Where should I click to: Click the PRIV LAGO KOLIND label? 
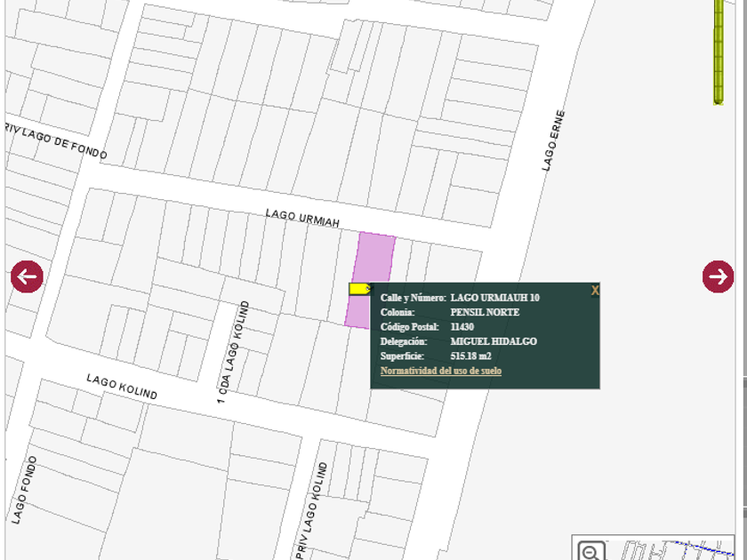(x=311, y=510)
